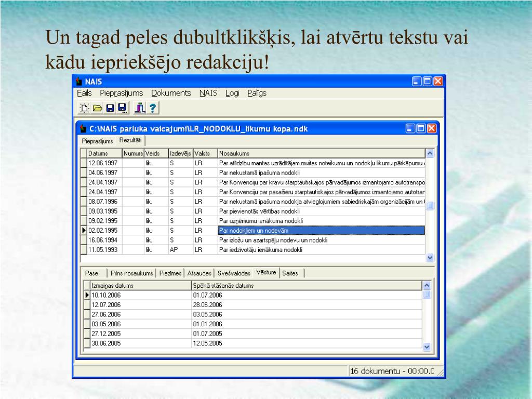The height and width of the screenshot is (399, 532).
Task: Click status bar '16 dokumentu' text
Action: pyautogui.click(x=375, y=371)
